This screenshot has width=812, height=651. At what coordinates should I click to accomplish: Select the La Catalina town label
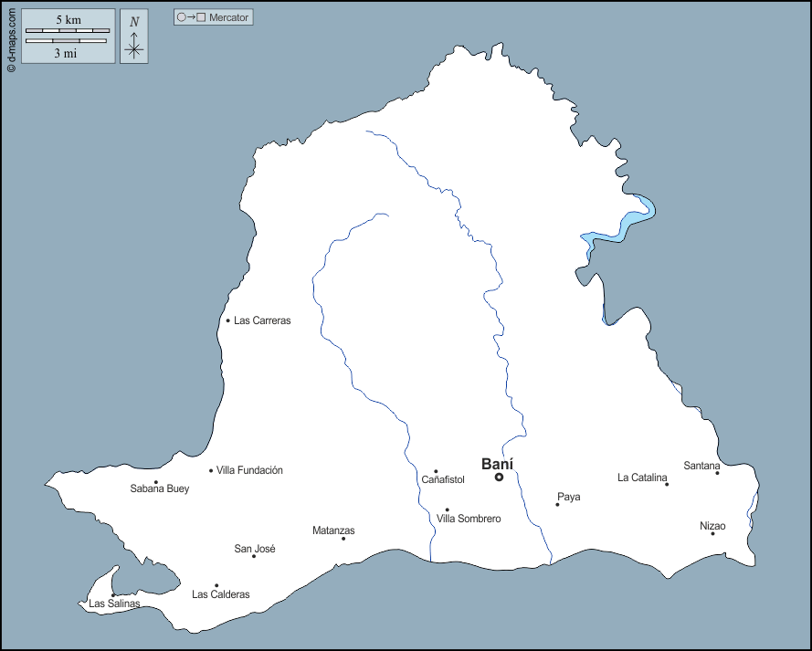640,478
